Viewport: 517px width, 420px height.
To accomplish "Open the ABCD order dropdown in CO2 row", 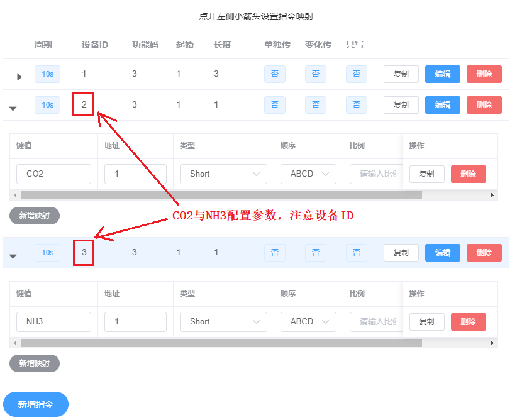I will coord(308,174).
